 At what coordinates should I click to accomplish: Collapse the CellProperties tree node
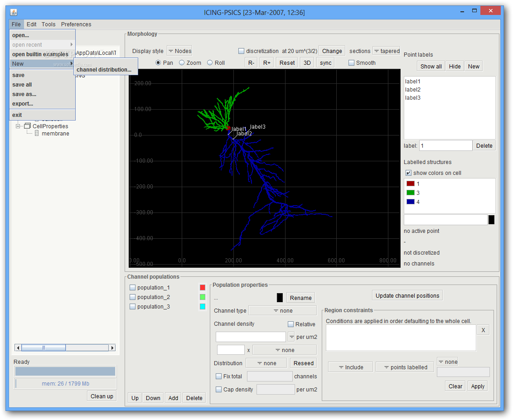18,126
